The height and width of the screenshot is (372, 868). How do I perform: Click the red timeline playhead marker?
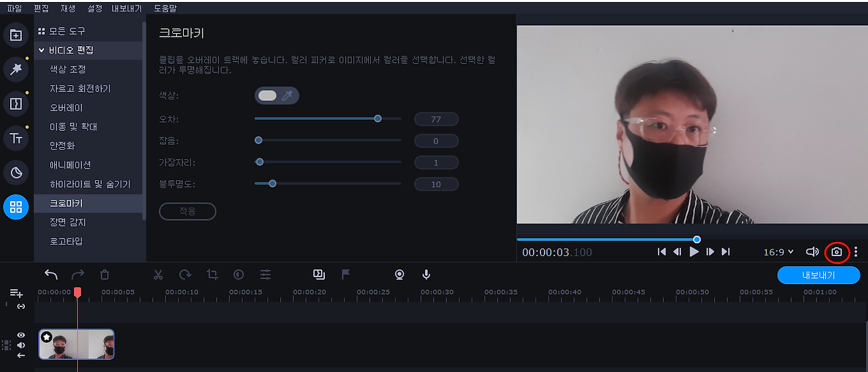pyautogui.click(x=77, y=292)
